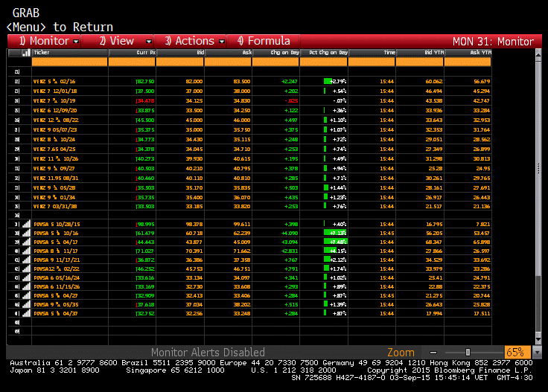The image size is (548, 392).
Task: Expand the Actions dropdown arrow
Action: 222,42
